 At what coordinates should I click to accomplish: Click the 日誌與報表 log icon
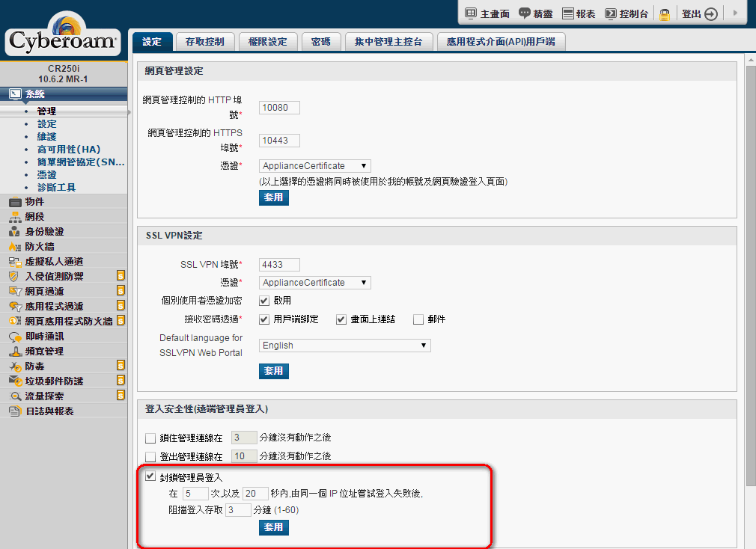(x=16, y=411)
